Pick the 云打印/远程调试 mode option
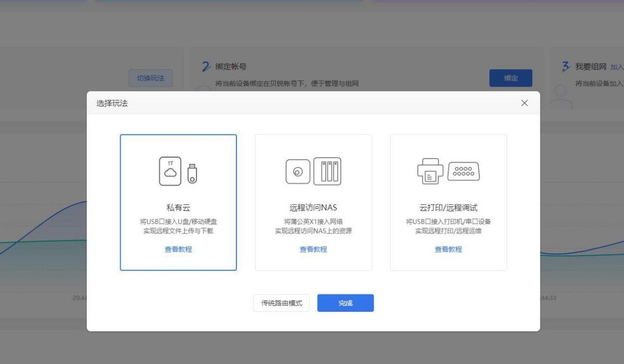The image size is (624, 364). (448, 207)
